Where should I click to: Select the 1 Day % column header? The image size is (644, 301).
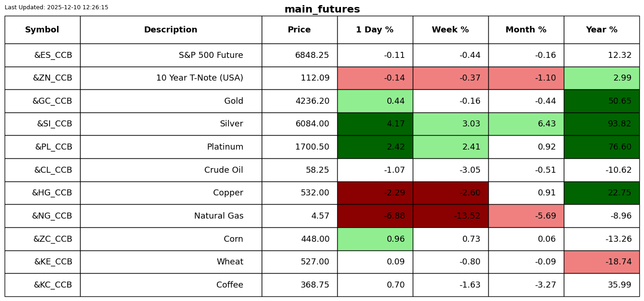(x=375, y=30)
